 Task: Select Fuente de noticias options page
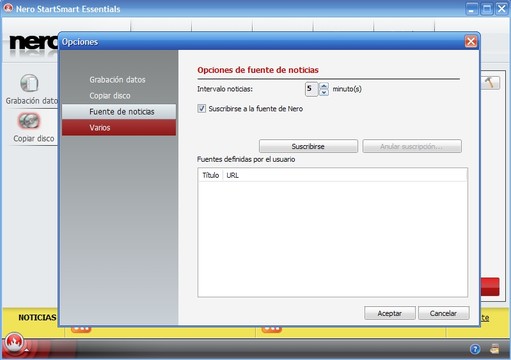119,112
